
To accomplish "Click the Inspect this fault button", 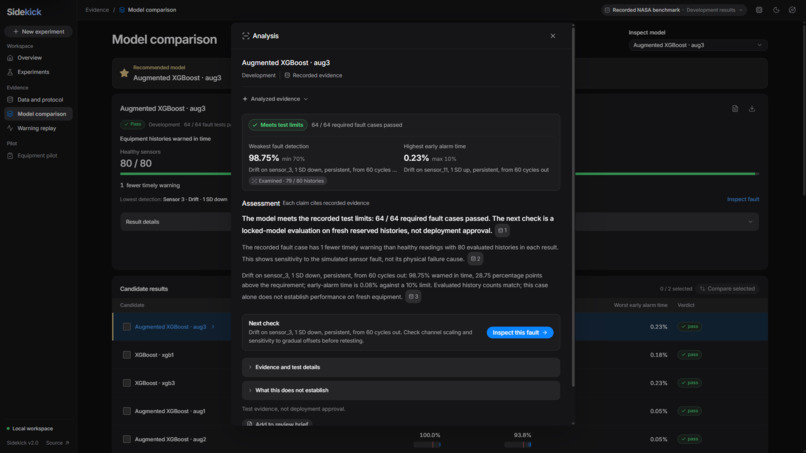I will (x=520, y=333).
